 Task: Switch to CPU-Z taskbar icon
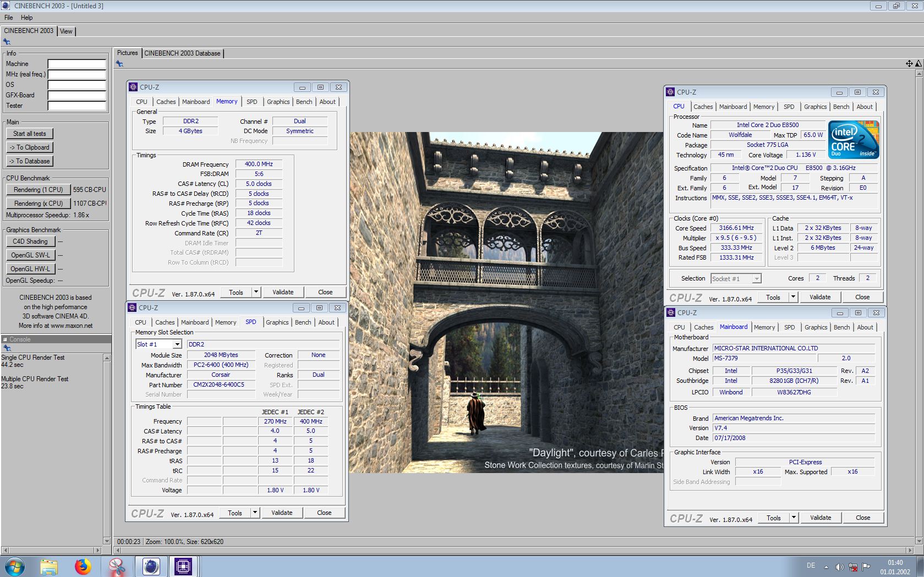(x=183, y=566)
